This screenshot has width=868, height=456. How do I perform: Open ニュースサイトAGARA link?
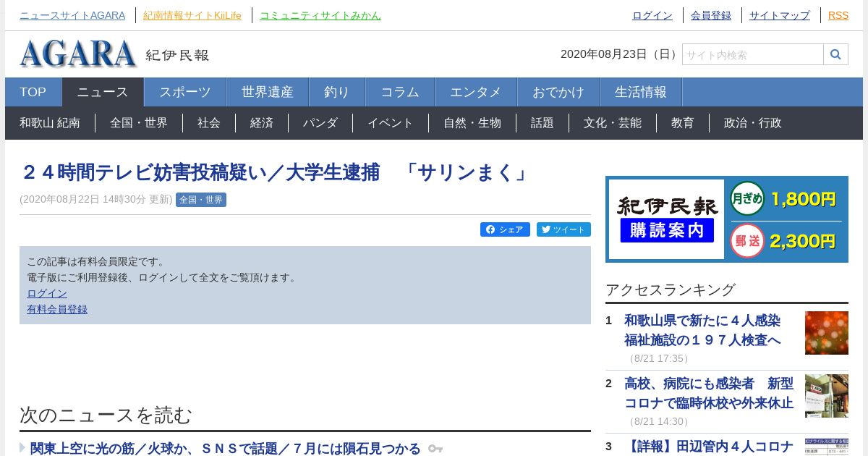72,15
